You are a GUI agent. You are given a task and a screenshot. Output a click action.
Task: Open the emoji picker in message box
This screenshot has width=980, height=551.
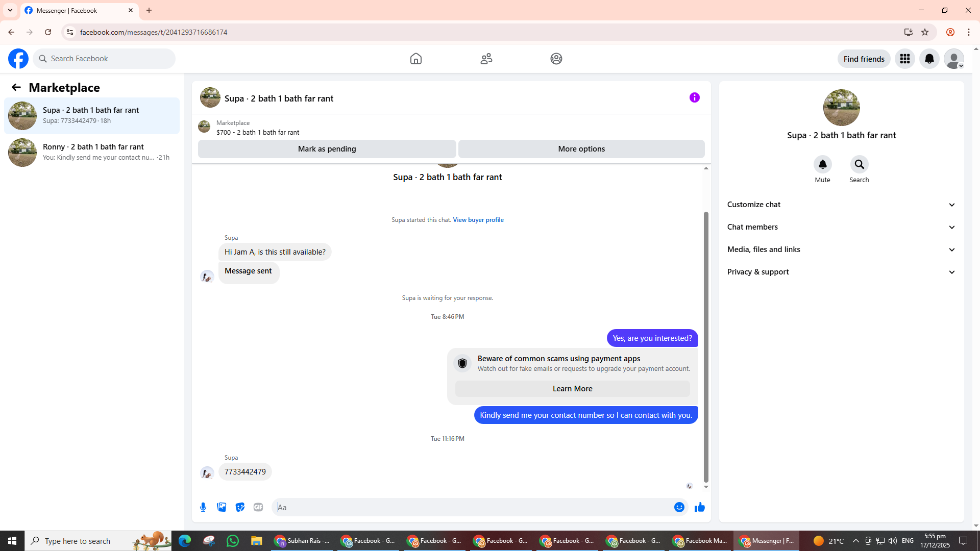click(x=679, y=507)
